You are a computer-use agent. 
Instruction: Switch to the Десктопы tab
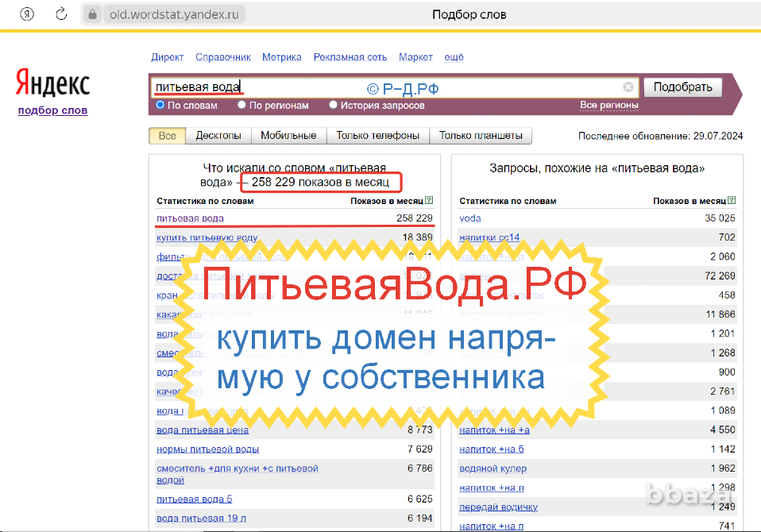(218, 135)
